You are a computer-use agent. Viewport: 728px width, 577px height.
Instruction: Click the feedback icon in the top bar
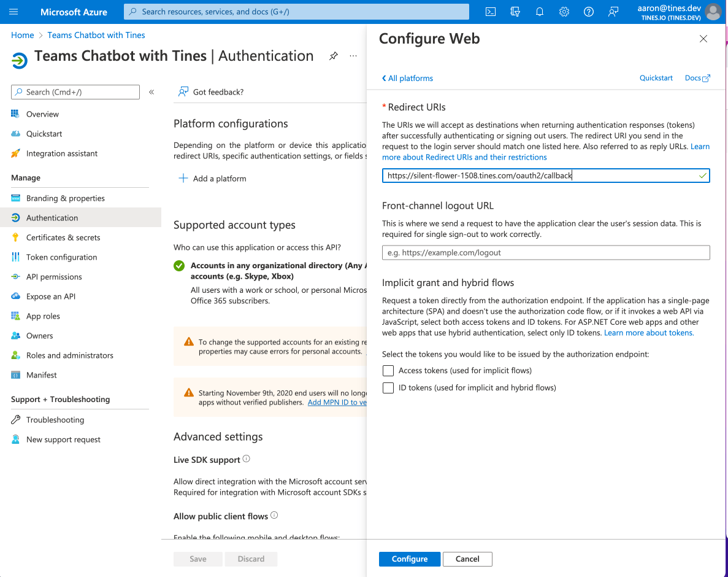613,12
